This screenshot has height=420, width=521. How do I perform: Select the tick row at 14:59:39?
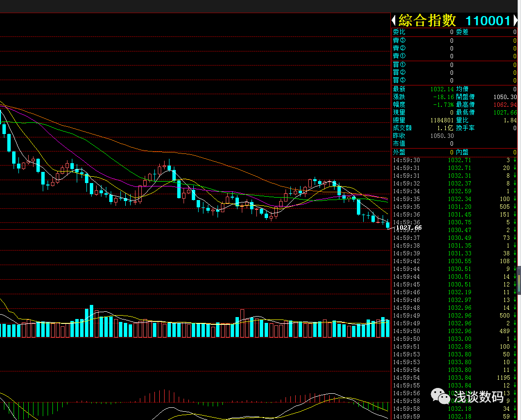pyautogui.click(x=454, y=253)
